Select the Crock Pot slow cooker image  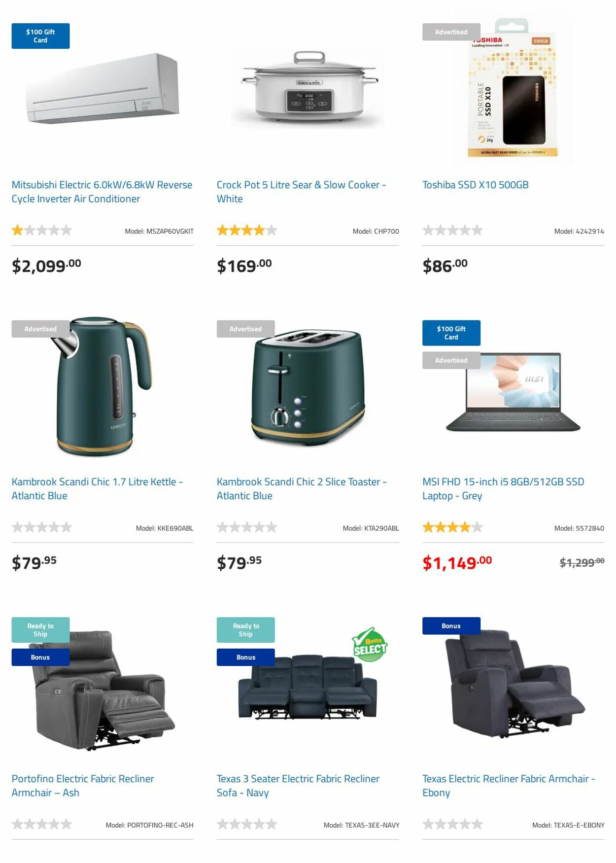coord(308,88)
